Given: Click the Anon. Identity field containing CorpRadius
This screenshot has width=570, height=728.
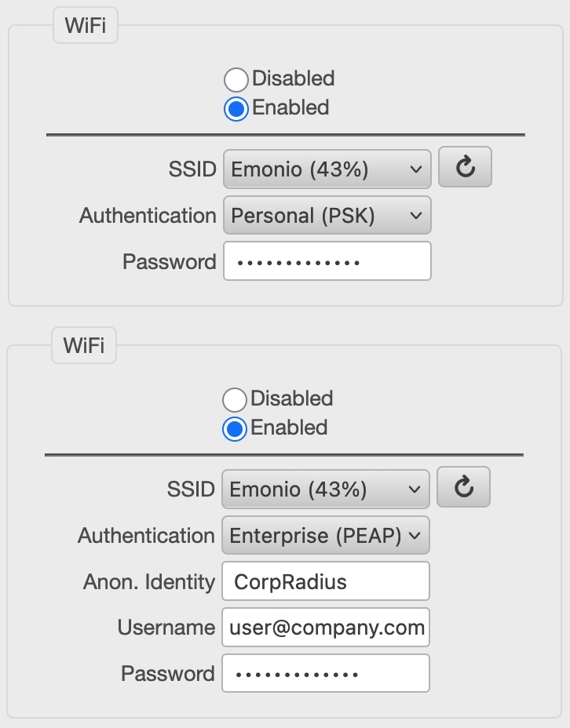Looking at the screenshot, I should click(x=325, y=581).
